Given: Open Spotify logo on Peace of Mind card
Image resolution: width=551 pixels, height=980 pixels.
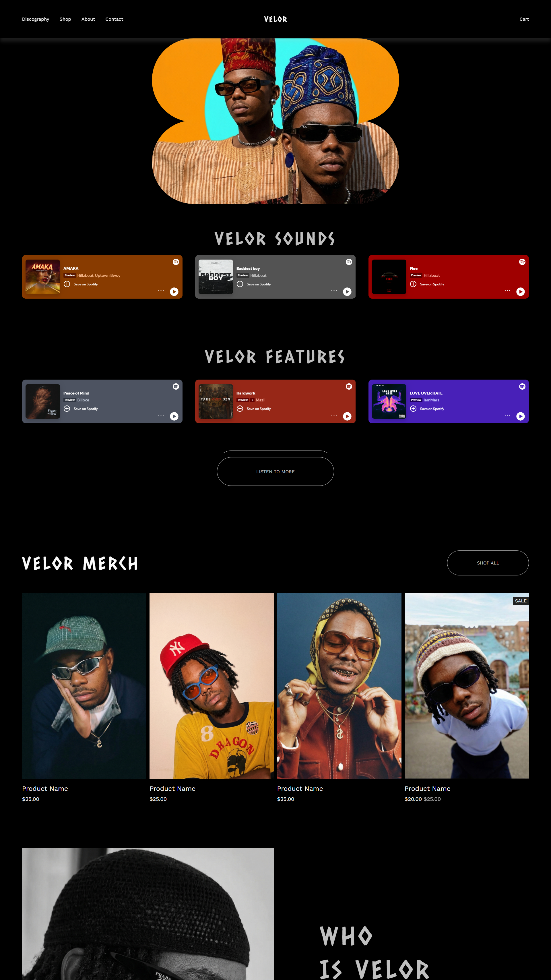Looking at the screenshot, I should (176, 386).
